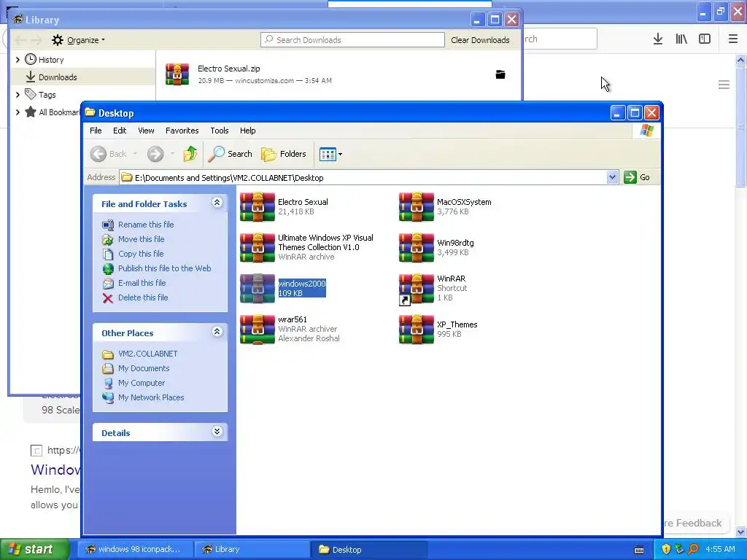747x560 pixels.
Task: Open the Views dropdown in toolbar
Action: coord(330,155)
